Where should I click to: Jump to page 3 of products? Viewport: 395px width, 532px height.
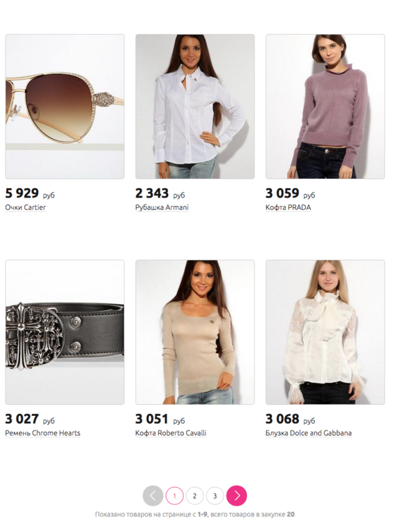click(x=214, y=495)
